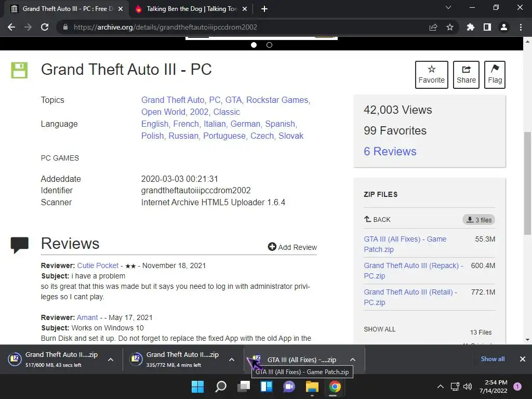The image size is (532, 399).
Task: Open the tab search chevron
Action: click(448, 7)
